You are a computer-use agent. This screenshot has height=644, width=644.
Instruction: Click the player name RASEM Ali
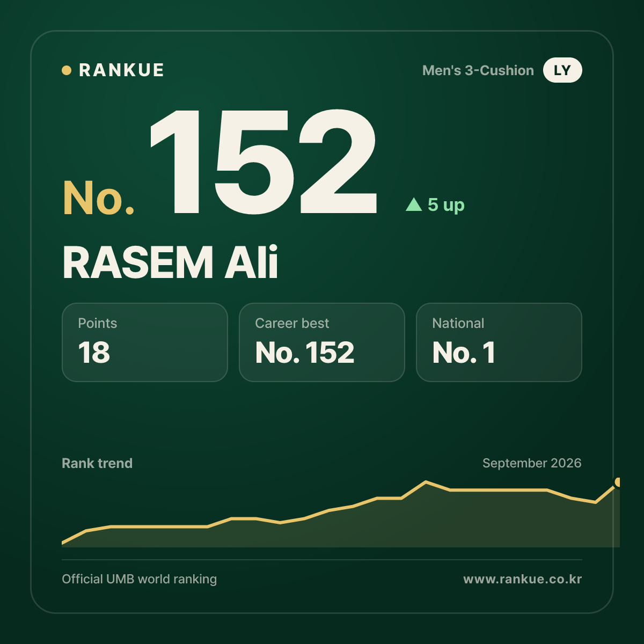[170, 263]
